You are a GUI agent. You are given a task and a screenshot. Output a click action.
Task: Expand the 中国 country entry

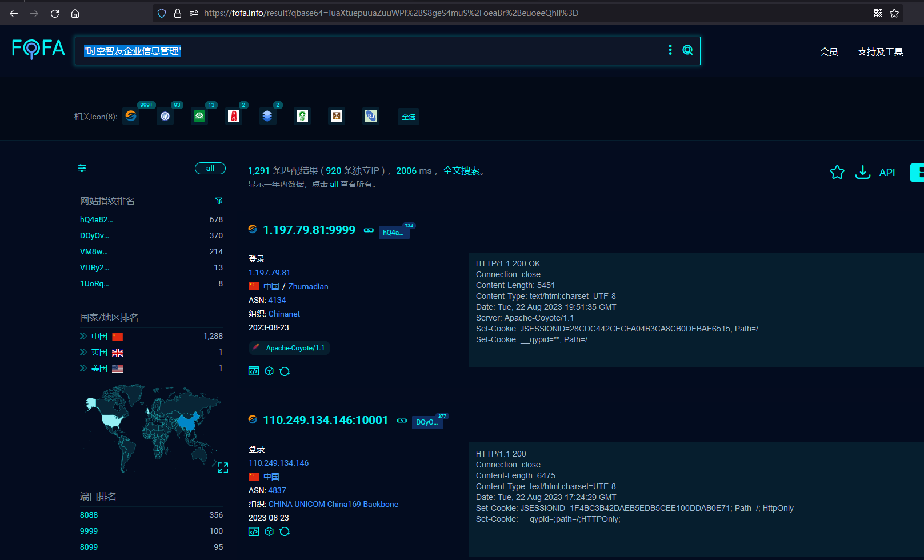click(83, 336)
